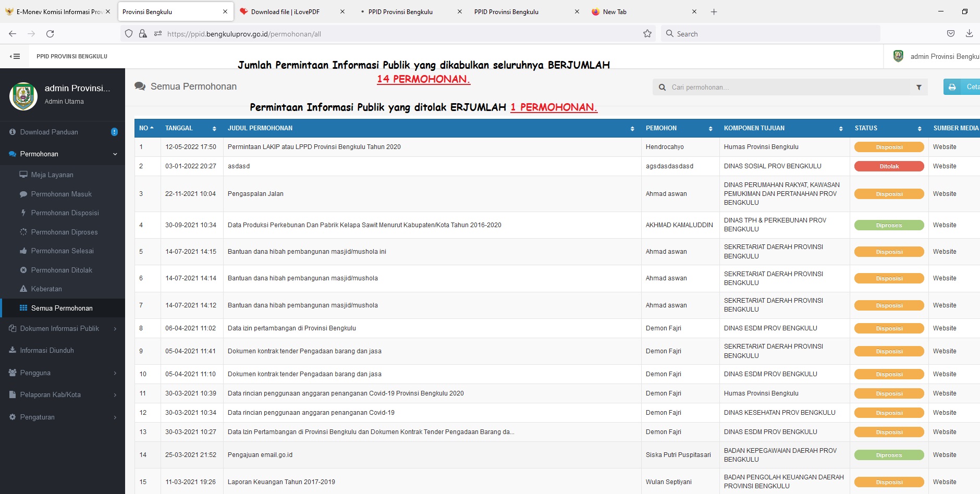
Task: Sort table by TANGGAL column
Action: 191,128
